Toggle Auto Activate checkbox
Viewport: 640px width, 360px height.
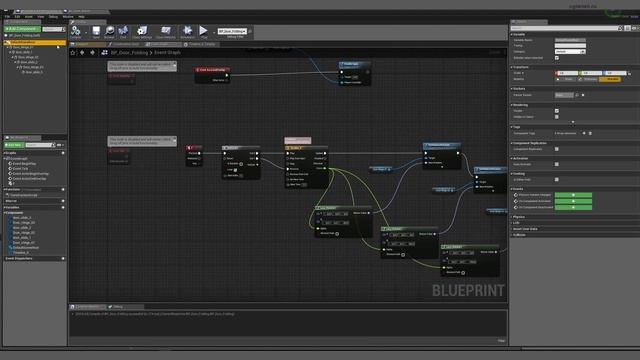557,164
